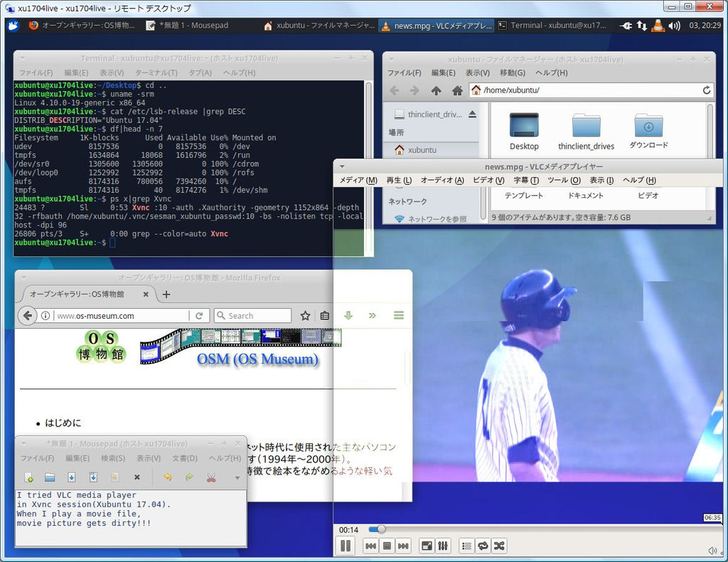Open file manager 移動(G) menu

pos(513,73)
